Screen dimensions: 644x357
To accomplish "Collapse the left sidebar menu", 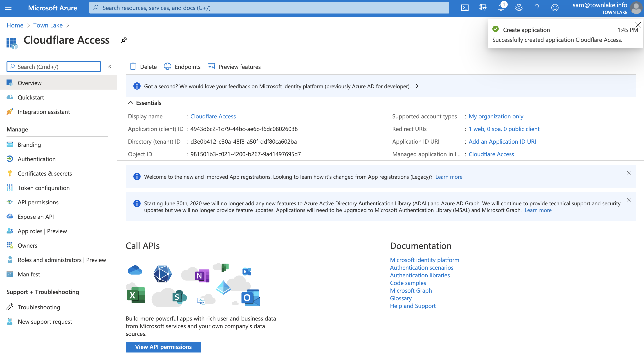I will [109, 67].
